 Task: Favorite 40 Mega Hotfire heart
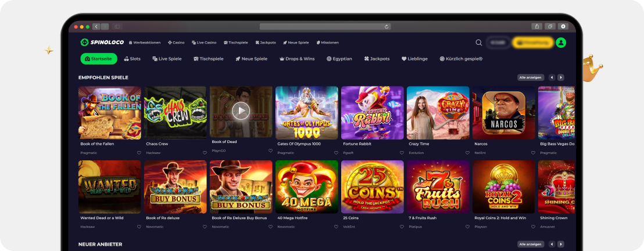click(336, 227)
